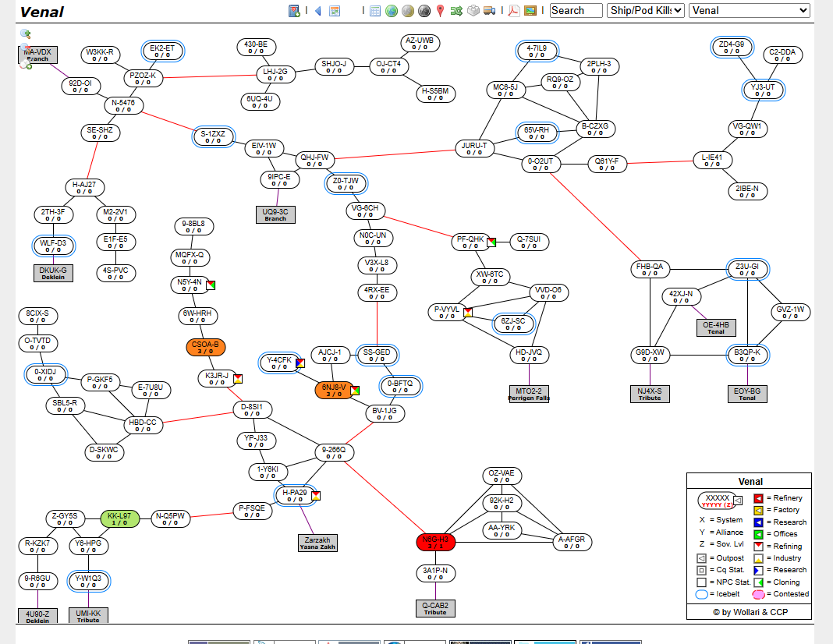Image resolution: width=833 pixels, height=644 pixels.
Task: Click system 0-XIDJ on map
Action: (45, 375)
